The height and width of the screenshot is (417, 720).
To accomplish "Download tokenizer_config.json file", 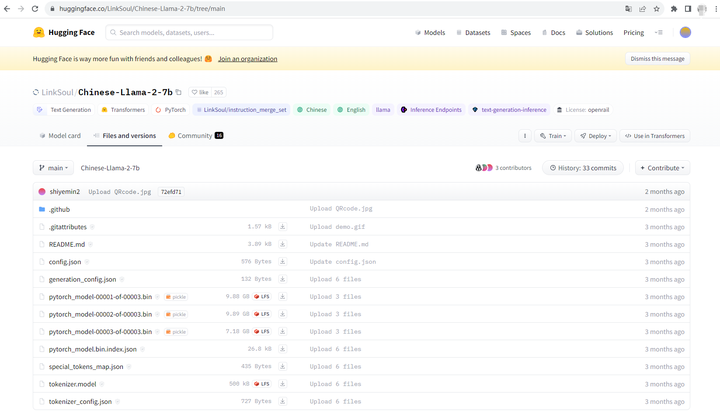I will coord(282,401).
